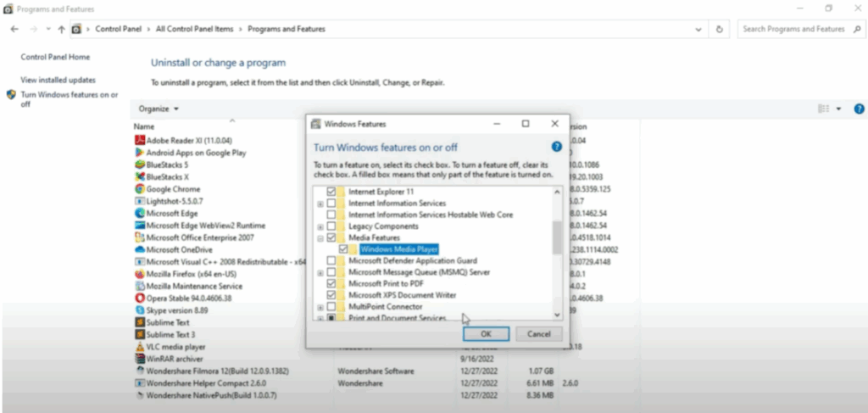Check Microsoft Message Queue (MSMQ) Server
The image size is (868, 413).
click(x=331, y=272)
